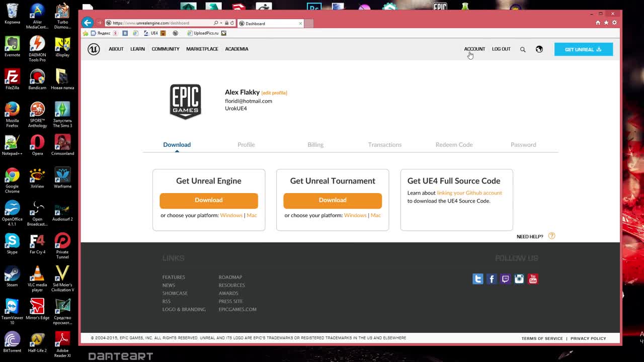Click the Need Help question mark icon
Screen dimensions: 644x362
(551, 236)
